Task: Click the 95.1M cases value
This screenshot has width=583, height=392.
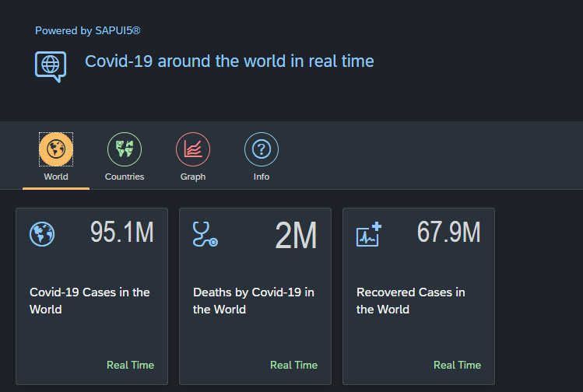Action: click(122, 232)
